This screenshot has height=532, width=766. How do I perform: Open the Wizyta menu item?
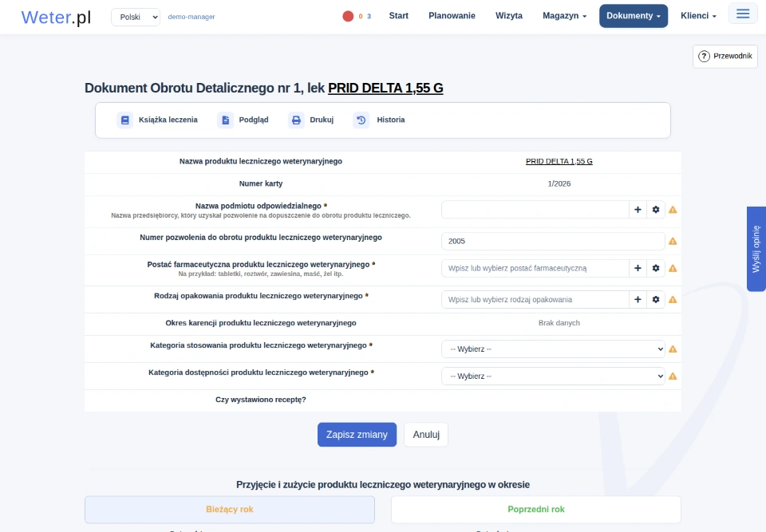click(x=509, y=16)
